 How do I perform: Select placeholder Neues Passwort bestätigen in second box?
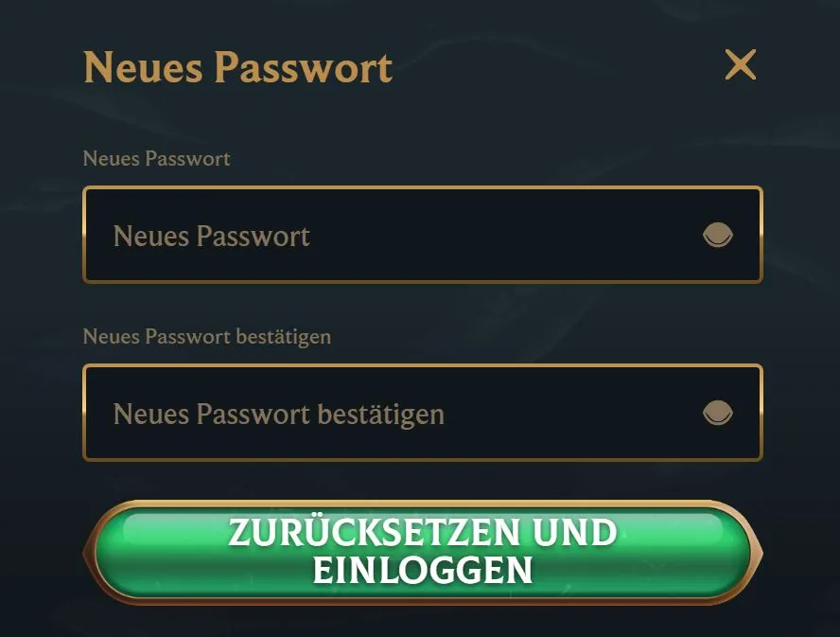[x=278, y=415]
